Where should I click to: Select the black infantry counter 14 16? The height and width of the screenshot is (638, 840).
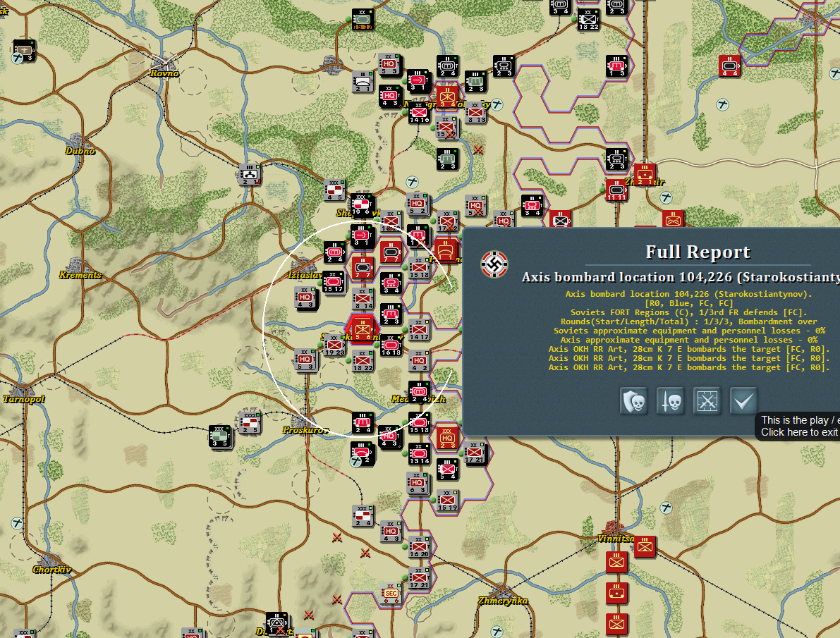tap(419, 113)
